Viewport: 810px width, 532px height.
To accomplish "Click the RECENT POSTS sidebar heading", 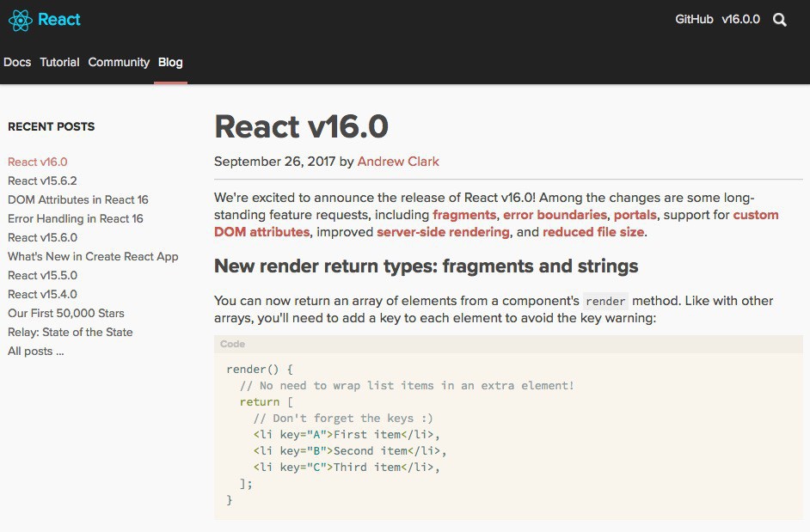I will pyautogui.click(x=51, y=126).
